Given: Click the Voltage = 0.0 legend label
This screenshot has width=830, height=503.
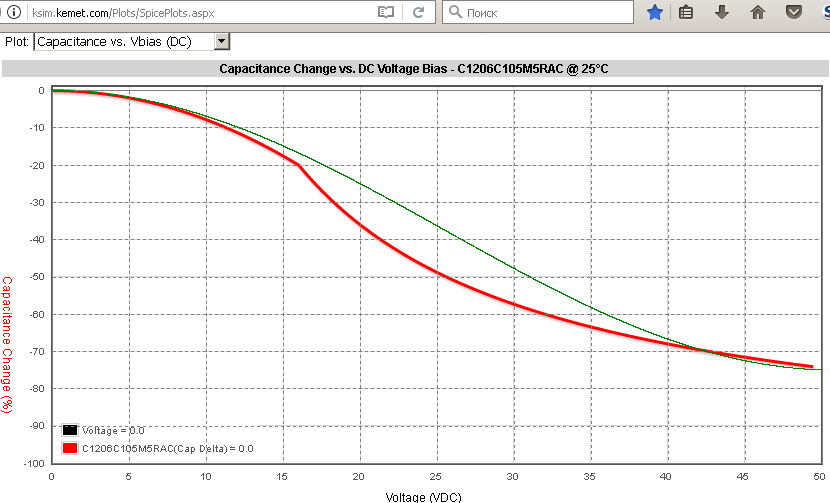Looking at the screenshot, I should click(113, 430).
